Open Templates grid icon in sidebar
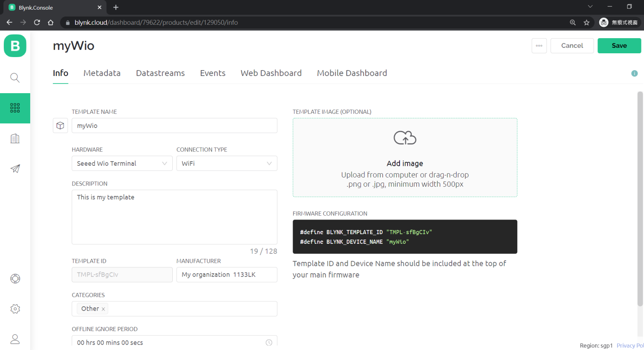Viewport: 644px width, 350px height. pyautogui.click(x=15, y=108)
